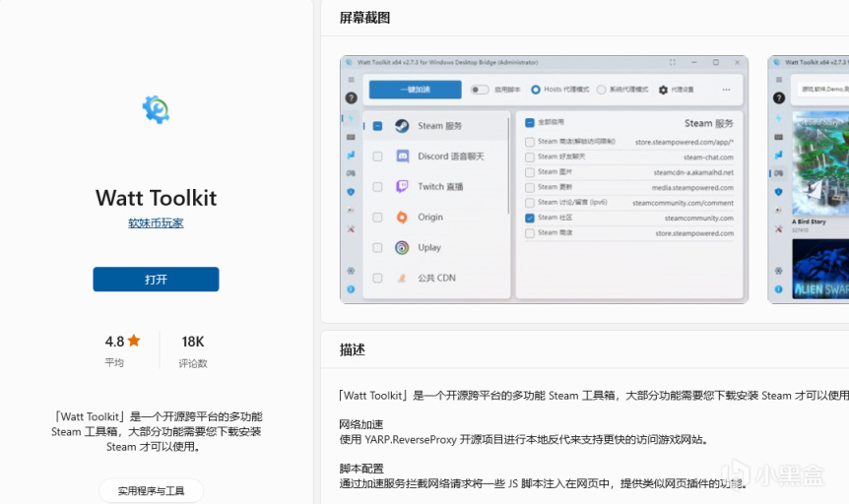This screenshot has width=849, height=504.
Task: Click the store.steampowered.com/app/* domain text
Action: [x=685, y=143]
